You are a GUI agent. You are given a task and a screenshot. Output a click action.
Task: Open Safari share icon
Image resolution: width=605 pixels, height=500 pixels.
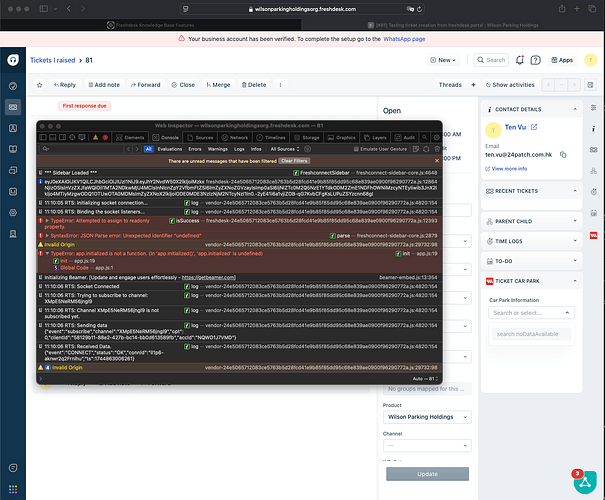pyautogui.click(x=562, y=8)
